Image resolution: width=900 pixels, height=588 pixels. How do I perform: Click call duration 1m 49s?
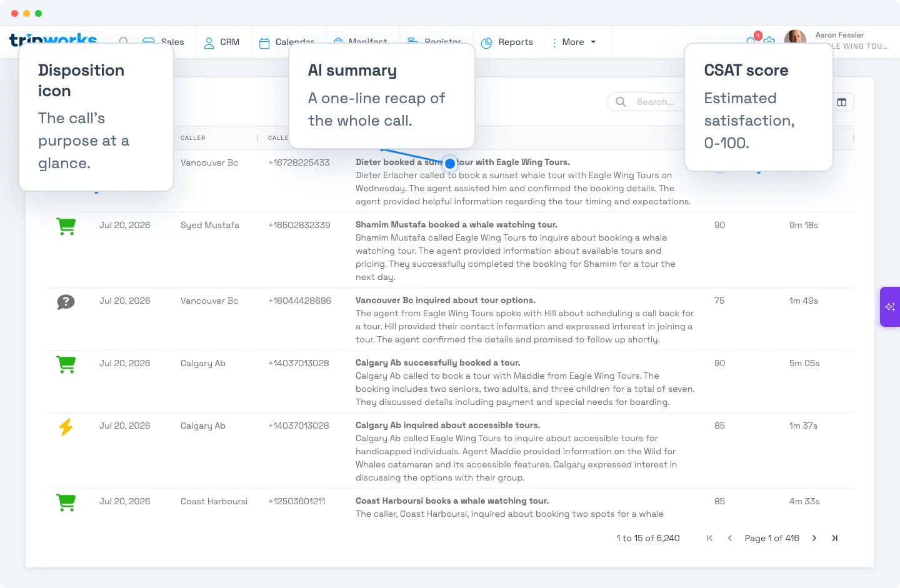804,301
